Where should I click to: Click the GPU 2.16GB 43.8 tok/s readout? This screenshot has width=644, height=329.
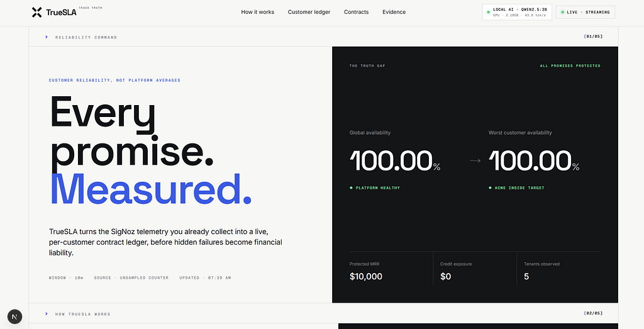pyautogui.click(x=519, y=15)
